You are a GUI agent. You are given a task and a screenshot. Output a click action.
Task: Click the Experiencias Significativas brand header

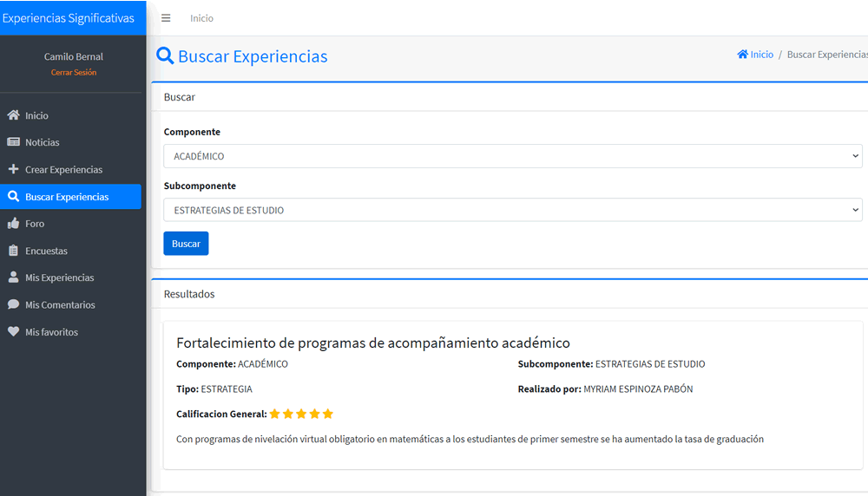[x=69, y=18]
